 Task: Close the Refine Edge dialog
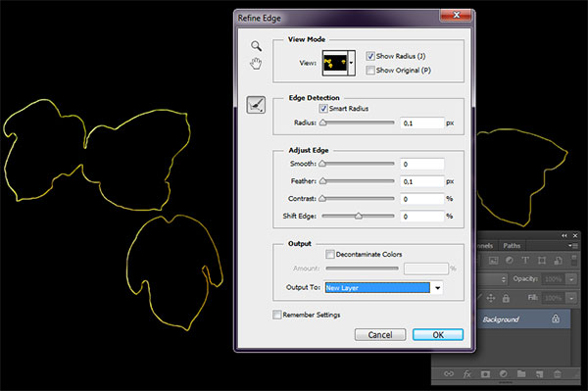[x=456, y=15]
